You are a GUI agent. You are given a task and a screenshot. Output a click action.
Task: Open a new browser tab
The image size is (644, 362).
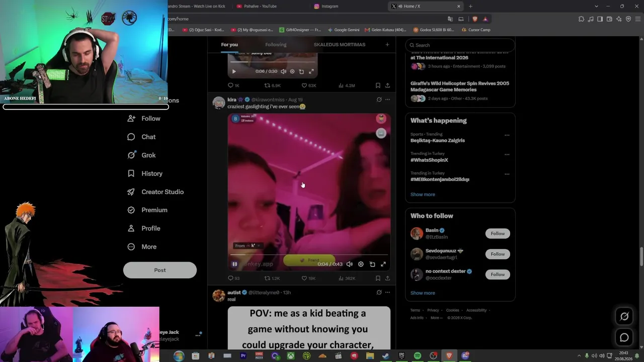click(x=470, y=6)
